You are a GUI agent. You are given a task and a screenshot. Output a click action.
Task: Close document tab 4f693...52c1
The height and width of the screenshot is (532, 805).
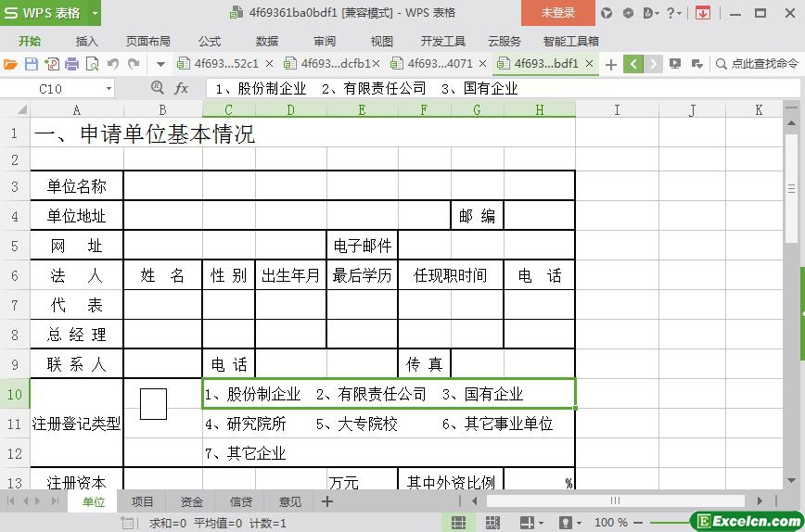[270, 64]
